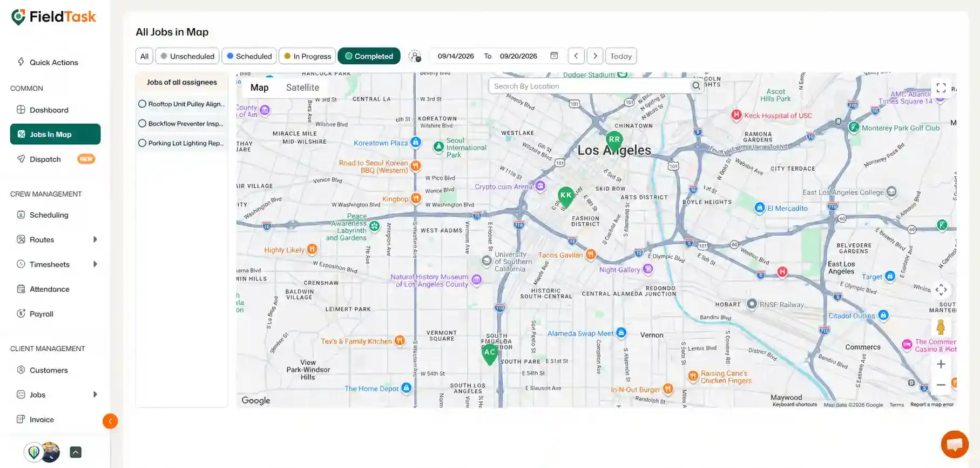
Task: Click the Today button
Action: 621,56
